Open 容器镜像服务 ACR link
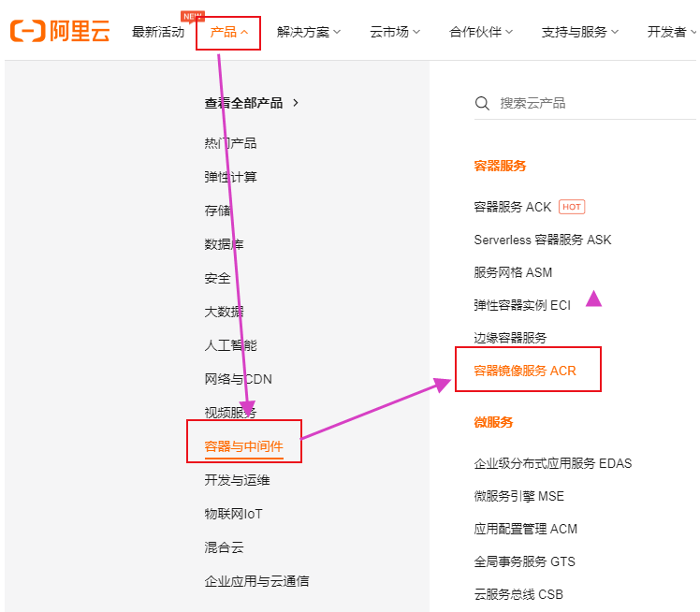The image size is (700, 612). 525,371
